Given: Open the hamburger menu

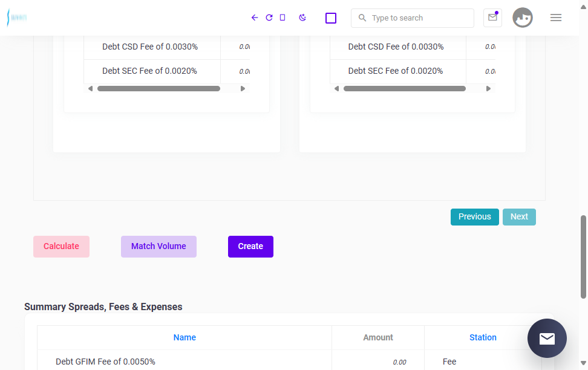Looking at the screenshot, I should click(x=556, y=18).
